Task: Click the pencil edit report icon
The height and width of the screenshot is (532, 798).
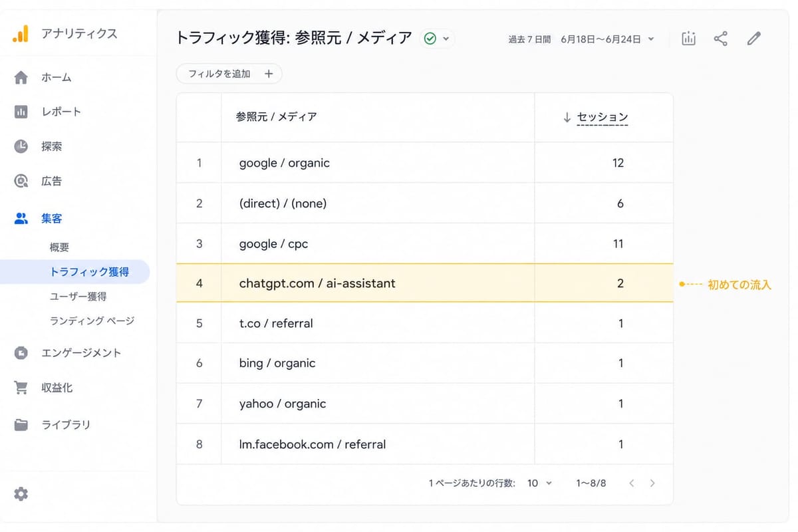Action: pos(753,39)
